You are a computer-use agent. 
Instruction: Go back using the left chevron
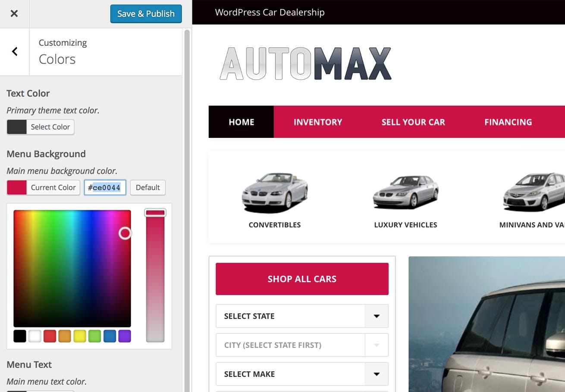[x=15, y=52]
